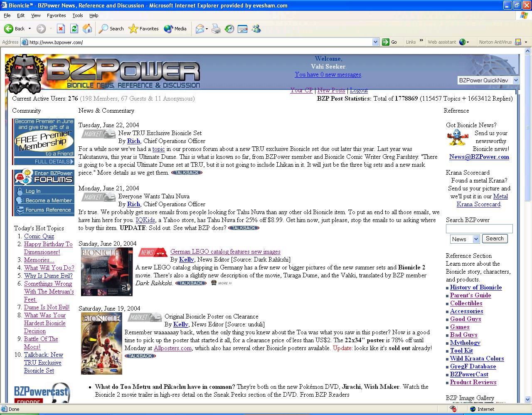The width and height of the screenshot is (532, 415).
Task: Open the Edit menu
Action: 21,15
